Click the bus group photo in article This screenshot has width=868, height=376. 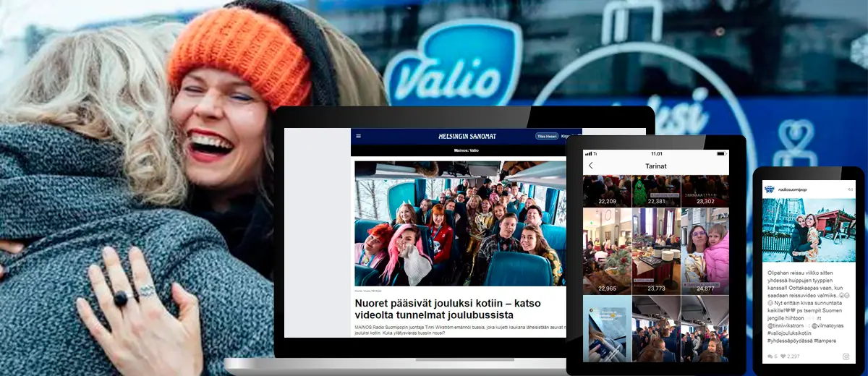(459, 223)
